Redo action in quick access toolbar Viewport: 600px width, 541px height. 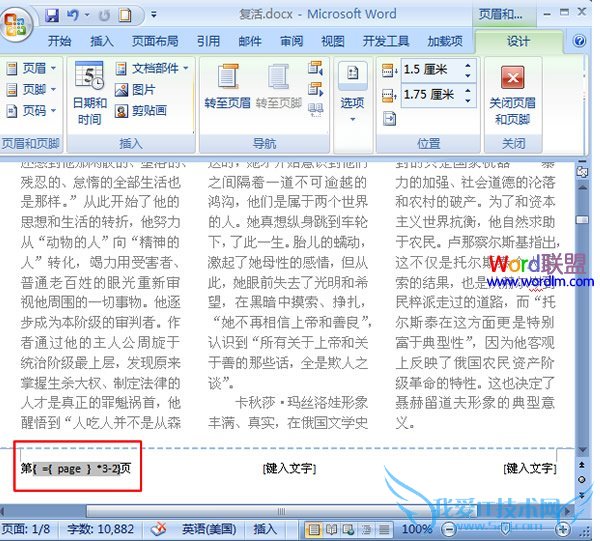(x=104, y=15)
